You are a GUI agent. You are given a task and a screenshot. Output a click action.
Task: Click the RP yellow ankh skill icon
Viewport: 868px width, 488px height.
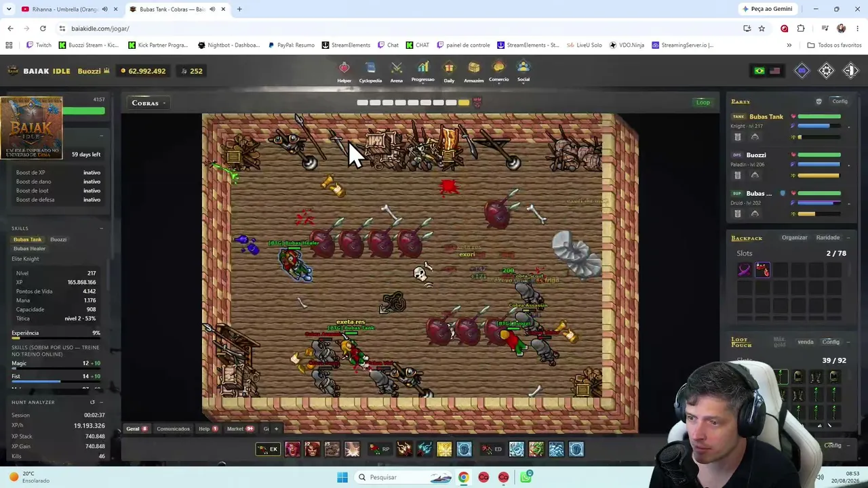[444, 449]
